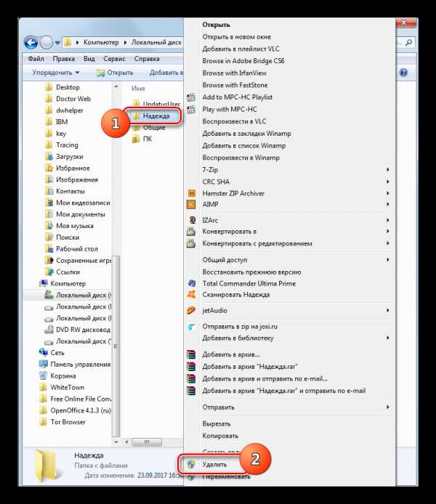The height and width of the screenshot is (504, 436).
Task: Choose Открыть in context menu
Action: pos(216,25)
